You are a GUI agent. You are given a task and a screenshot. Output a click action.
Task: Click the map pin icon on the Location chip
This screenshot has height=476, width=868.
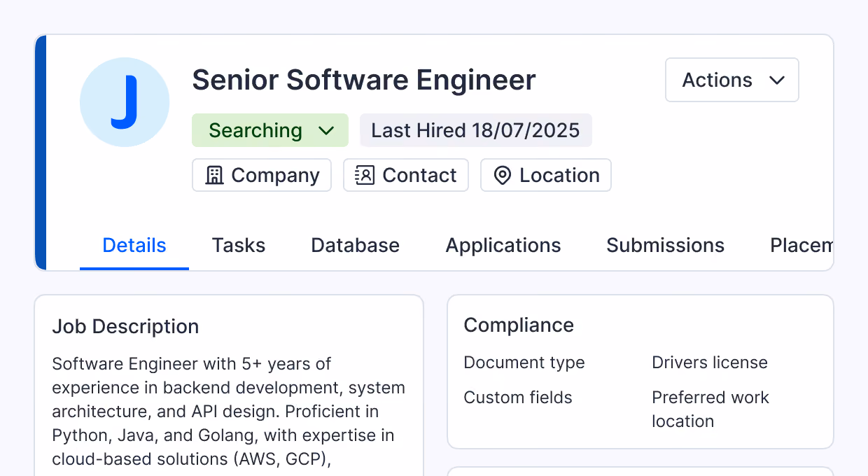(502, 175)
